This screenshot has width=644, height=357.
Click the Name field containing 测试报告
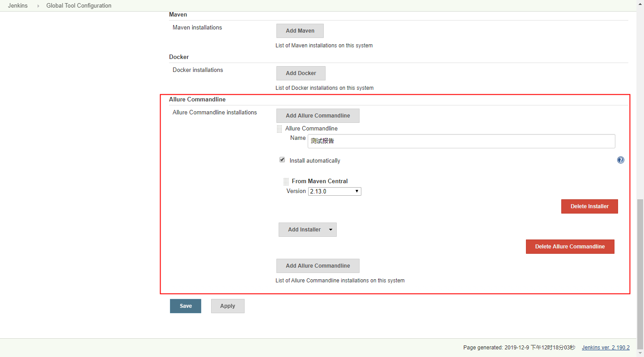point(462,141)
